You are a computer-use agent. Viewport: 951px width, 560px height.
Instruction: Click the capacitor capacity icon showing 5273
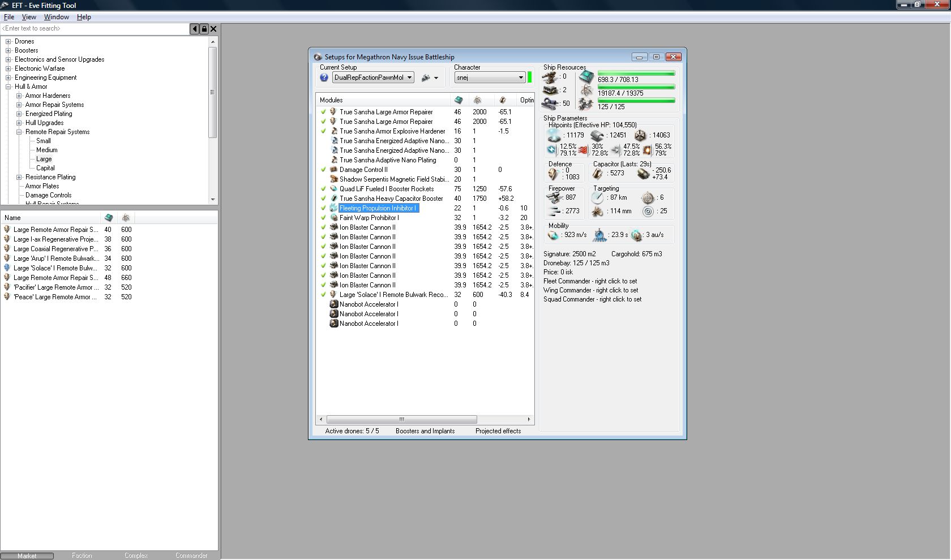598,174
